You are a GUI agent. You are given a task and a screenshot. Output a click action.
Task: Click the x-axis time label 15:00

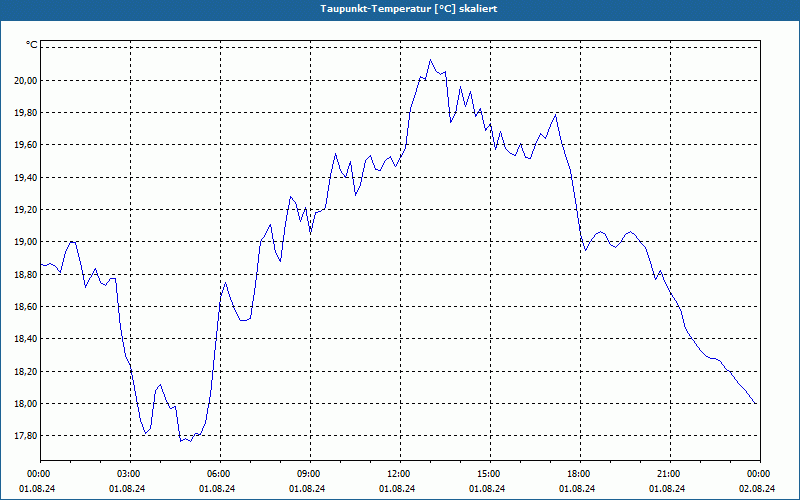[490, 474]
